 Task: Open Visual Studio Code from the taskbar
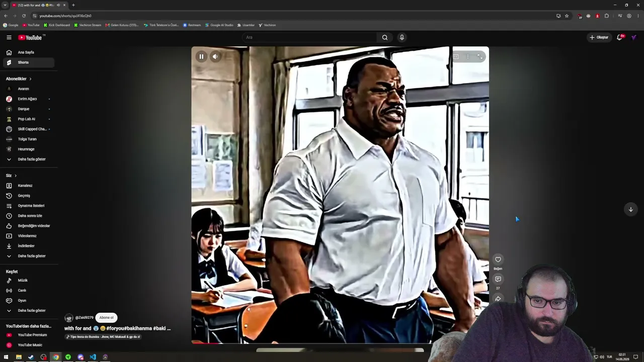pos(93,357)
